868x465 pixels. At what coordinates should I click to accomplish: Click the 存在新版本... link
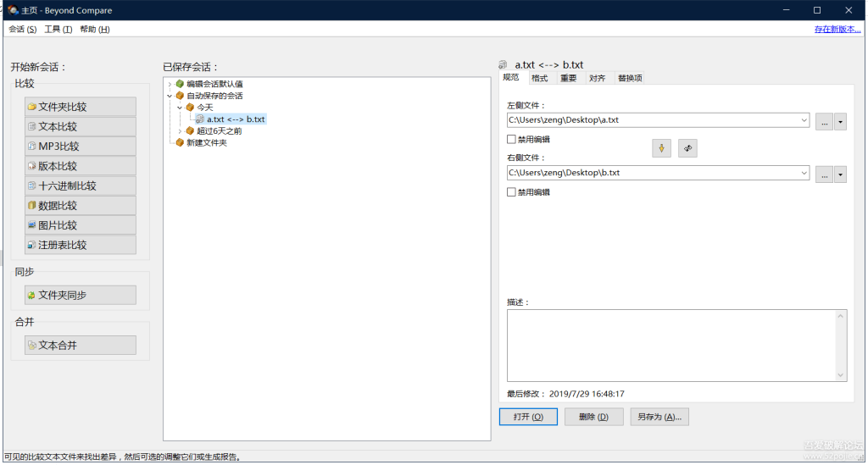point(837,30)
